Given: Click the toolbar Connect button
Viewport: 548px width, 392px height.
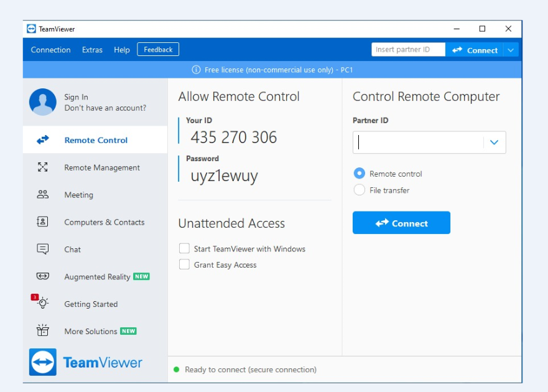Looking at the screenshot, I should point(474,50).
